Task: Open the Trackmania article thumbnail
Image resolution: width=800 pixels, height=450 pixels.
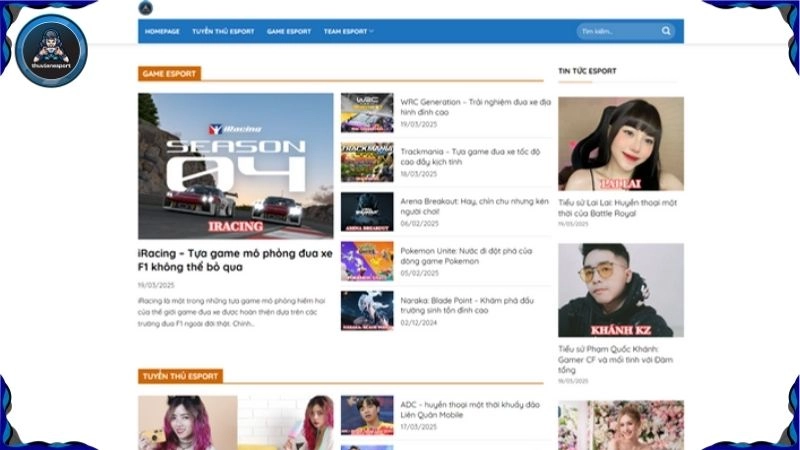Action: 367,162
